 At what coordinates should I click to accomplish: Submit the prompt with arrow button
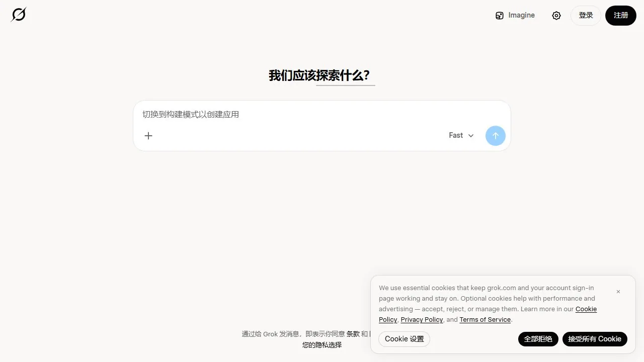(496, 136)
